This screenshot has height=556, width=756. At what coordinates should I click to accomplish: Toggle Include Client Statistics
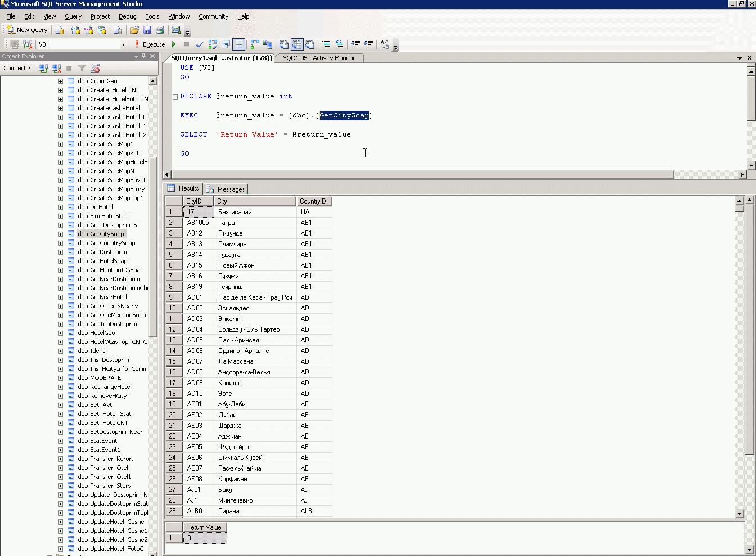point(268,44)
